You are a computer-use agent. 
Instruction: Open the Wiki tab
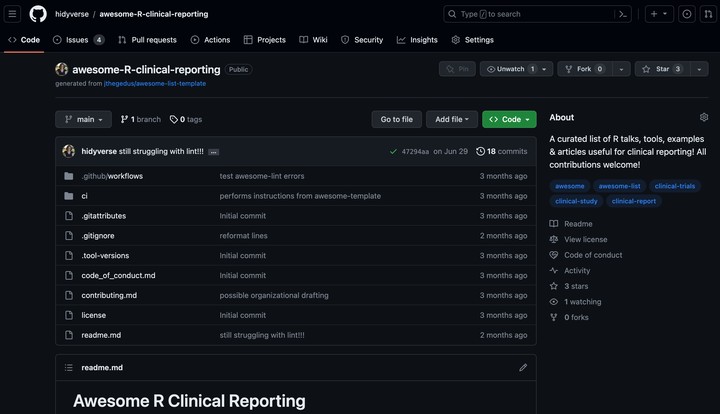click(313, 40)
